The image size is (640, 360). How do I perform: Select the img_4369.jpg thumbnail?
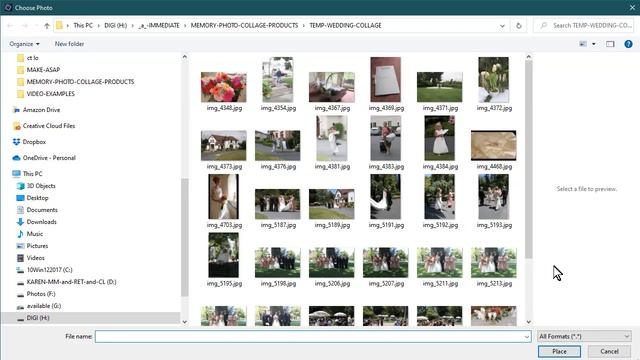386,80
